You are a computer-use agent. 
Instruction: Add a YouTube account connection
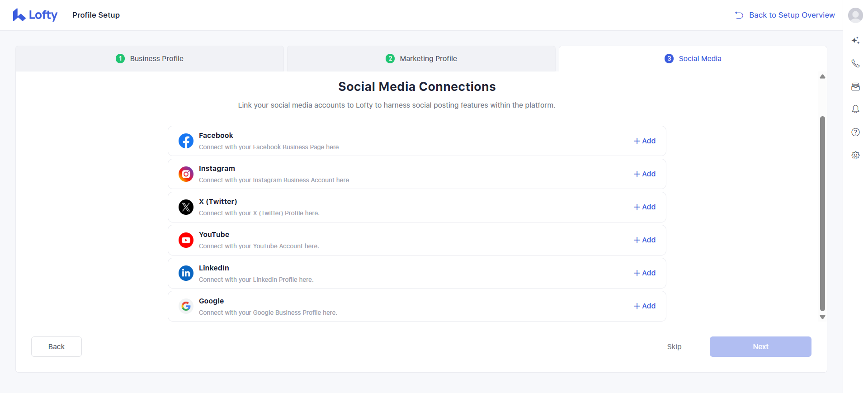tap(645, 240)
